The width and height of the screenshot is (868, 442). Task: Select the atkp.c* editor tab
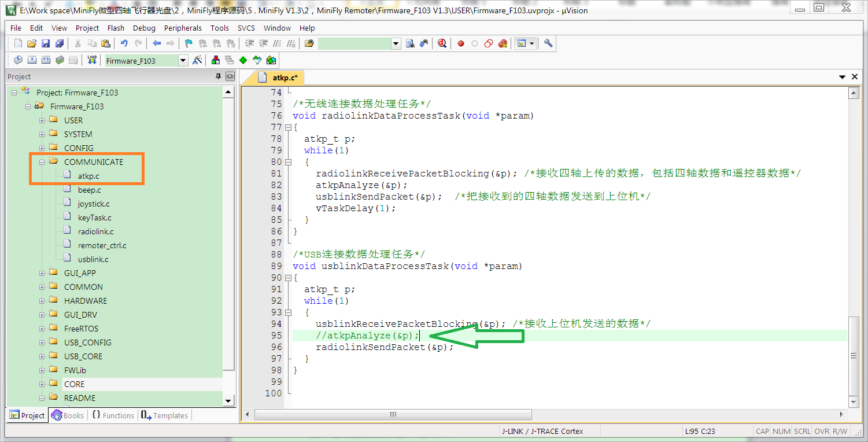tap(279, 77)
